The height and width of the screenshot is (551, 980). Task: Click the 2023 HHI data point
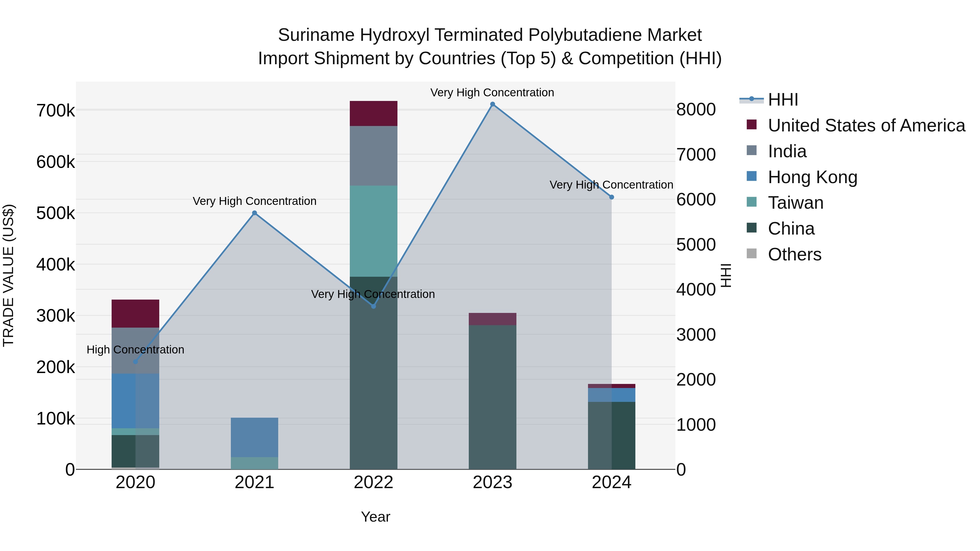pyautogui.click(x=493, y=104)
